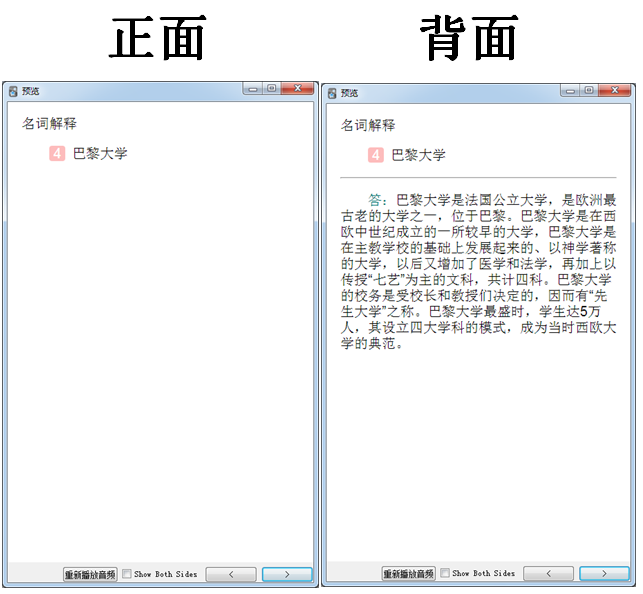Click the pink number 4 badge in left window
The image size is (643, 594).
click(57, 154)
